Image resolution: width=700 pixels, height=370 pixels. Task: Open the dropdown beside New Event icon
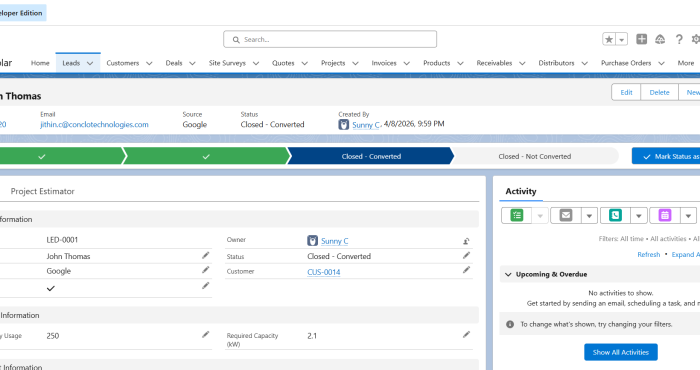[688, 216]
